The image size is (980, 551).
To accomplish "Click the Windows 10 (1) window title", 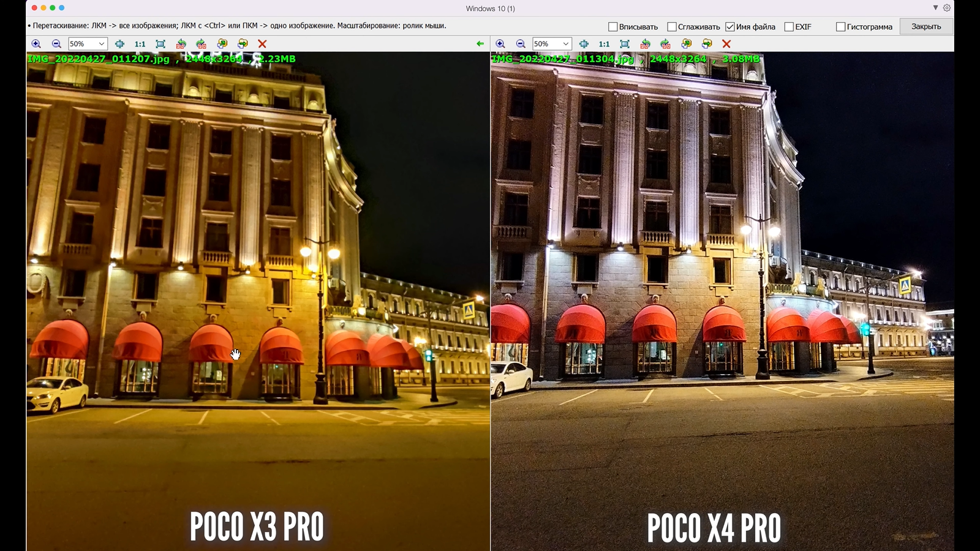I will [x=490, y=9].
